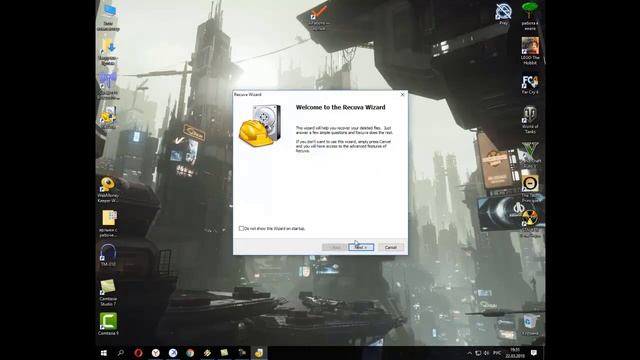The image size is (640, 360).
Task: Open network status tray icon
Action: point(478,353)
